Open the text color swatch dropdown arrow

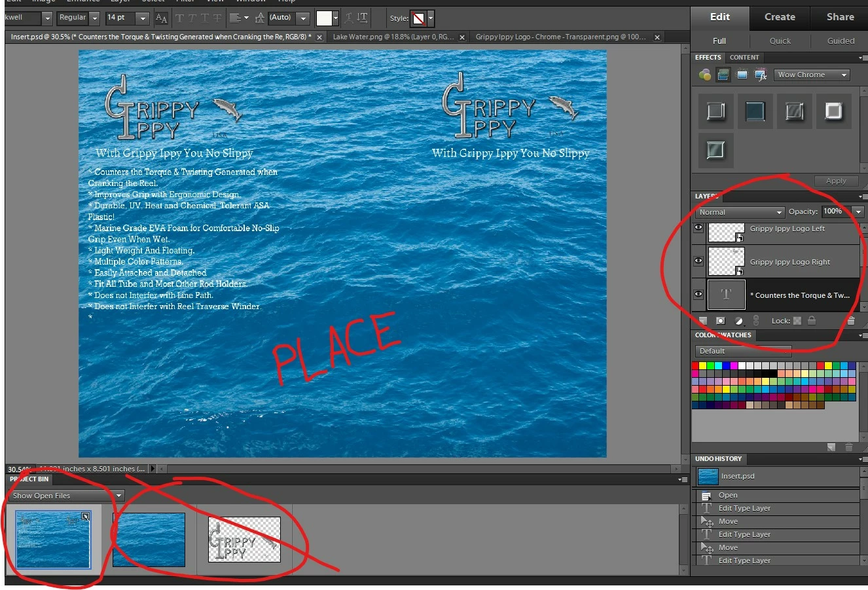coord(336,18)
